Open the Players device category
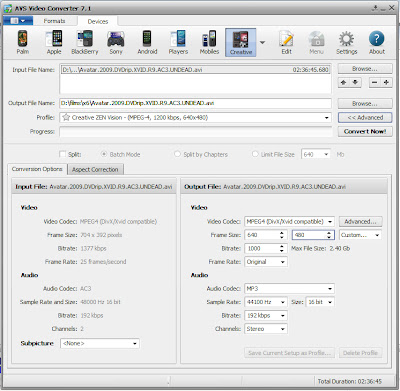The height and width of the screenshot is (391, 400). click(178, 42)
